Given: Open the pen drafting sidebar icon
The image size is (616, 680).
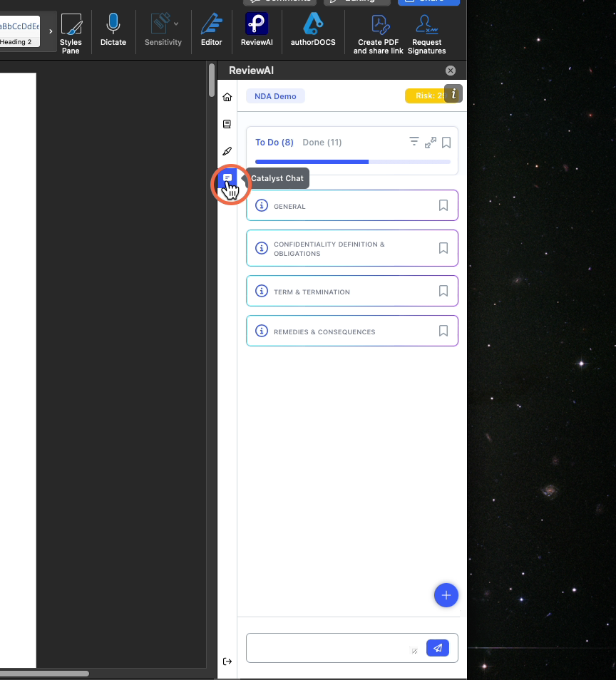Looking at the screenshot, I should [227, 151].
